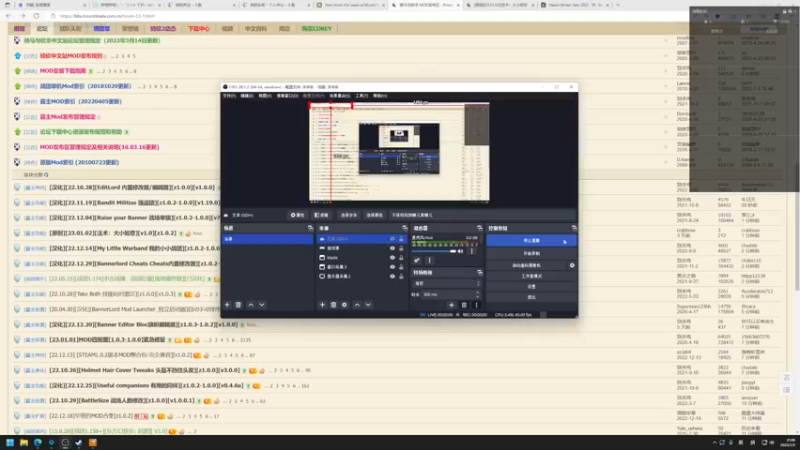Open the download center forum nav tab
This screenshot has height=450, width=800.
pyautogui.click(x=198, y=29)
